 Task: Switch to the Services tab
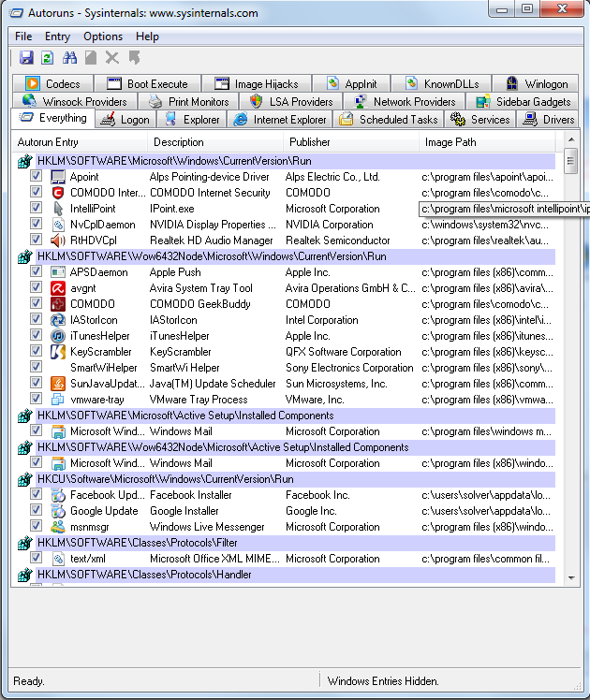click(480, 120)
